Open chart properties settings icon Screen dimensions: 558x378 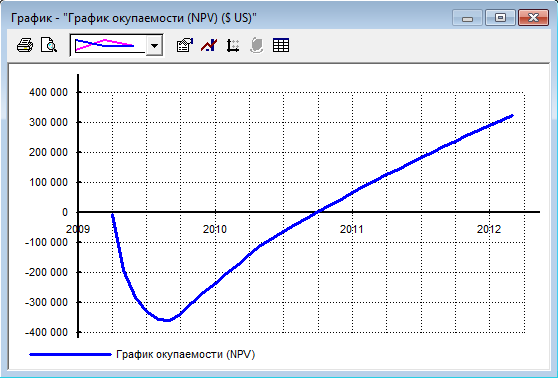pyautogui.click(x=185, y=46)
